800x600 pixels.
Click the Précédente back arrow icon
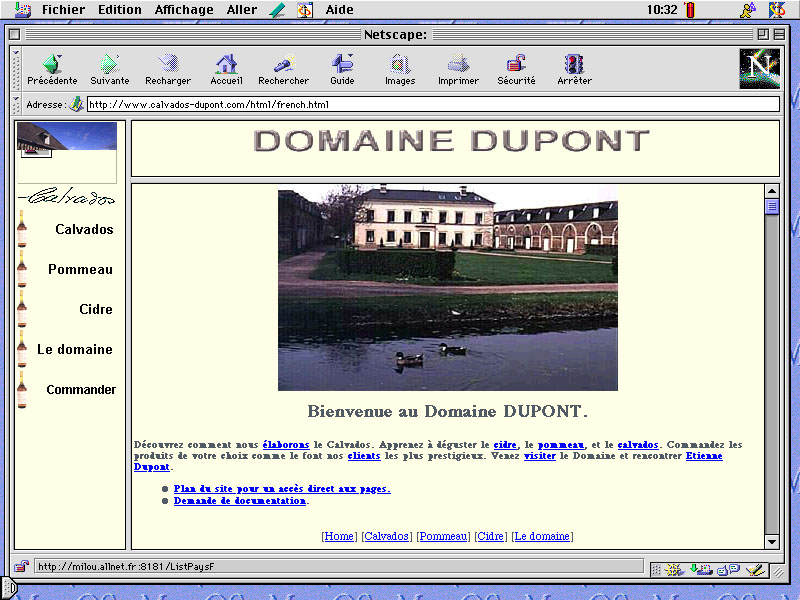(51, 64)
